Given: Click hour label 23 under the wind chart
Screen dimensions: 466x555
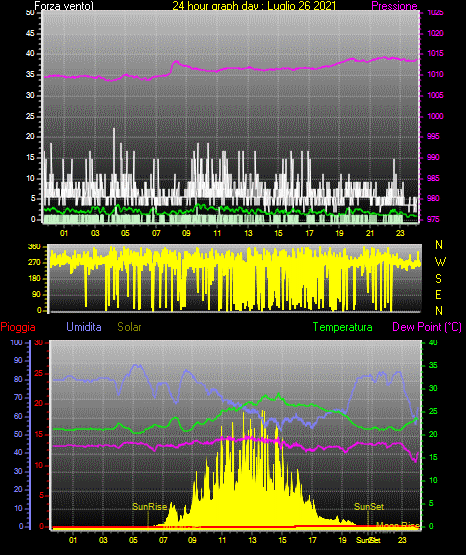Looking at the screenshot, I should (400, 233).
